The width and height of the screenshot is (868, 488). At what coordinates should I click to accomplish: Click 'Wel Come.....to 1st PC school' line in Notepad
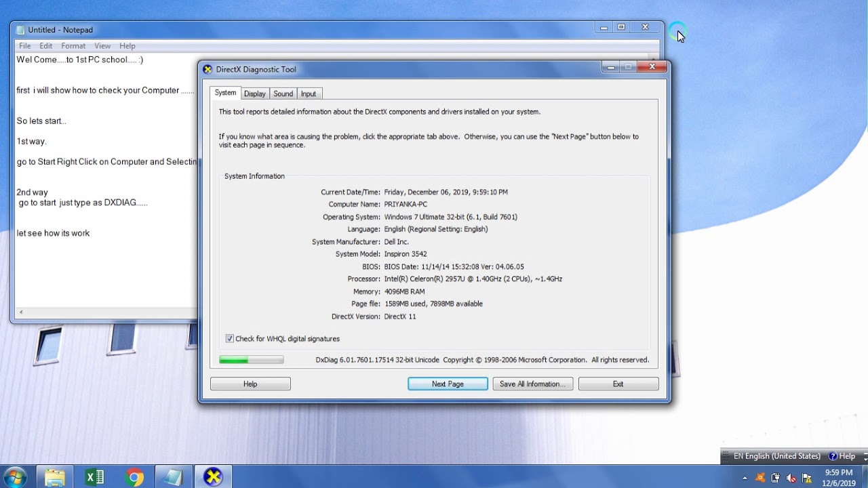pyautogui.click(x=80, y=60)
